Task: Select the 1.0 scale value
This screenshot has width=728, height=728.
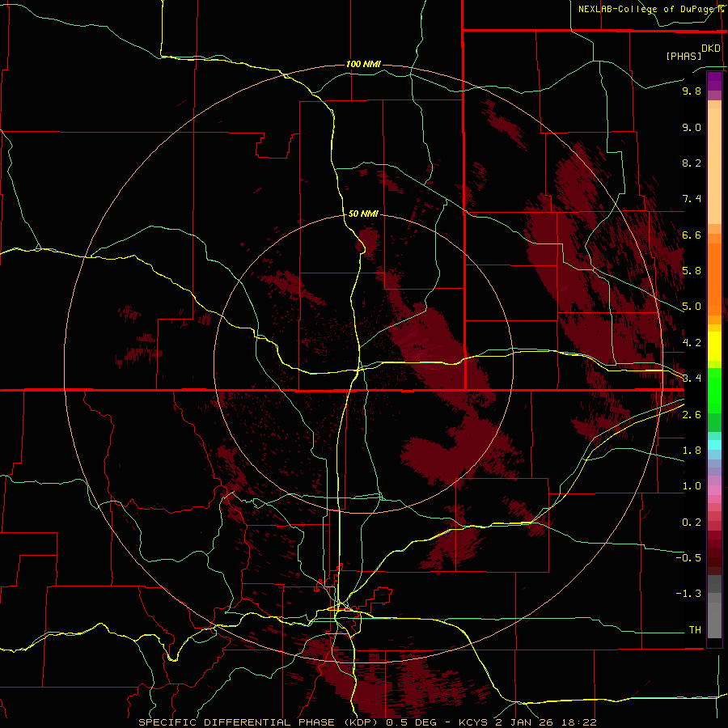Action: (692, 486)
